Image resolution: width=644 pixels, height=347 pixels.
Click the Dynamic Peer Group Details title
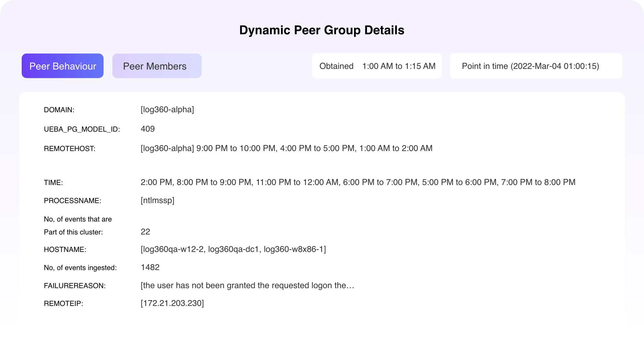[x=322, y=30]
